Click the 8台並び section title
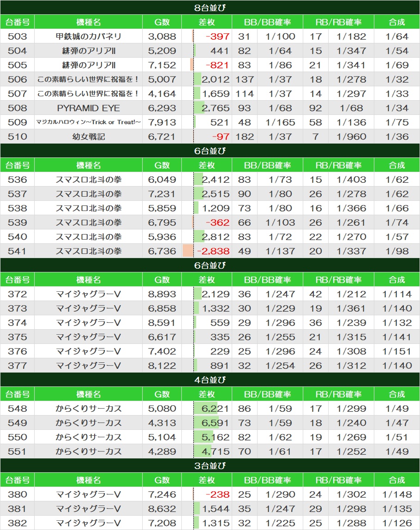The image size is (420, 530). (210, 7)
